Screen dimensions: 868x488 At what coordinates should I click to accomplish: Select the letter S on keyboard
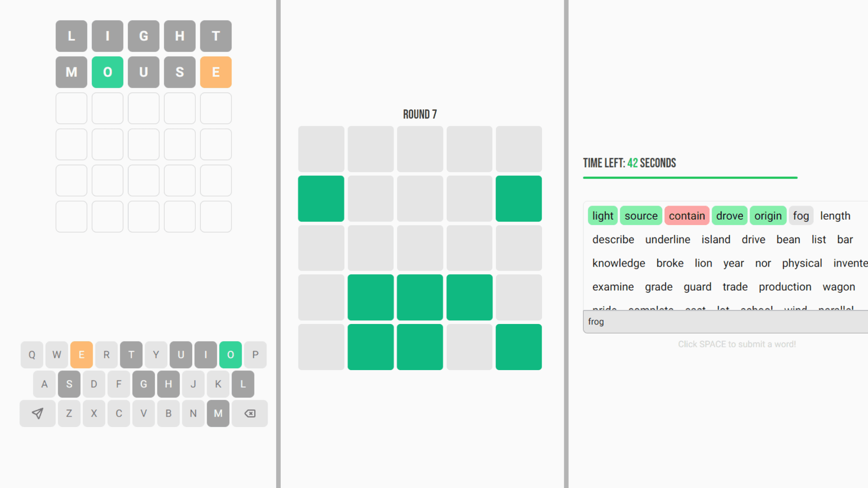69,385
